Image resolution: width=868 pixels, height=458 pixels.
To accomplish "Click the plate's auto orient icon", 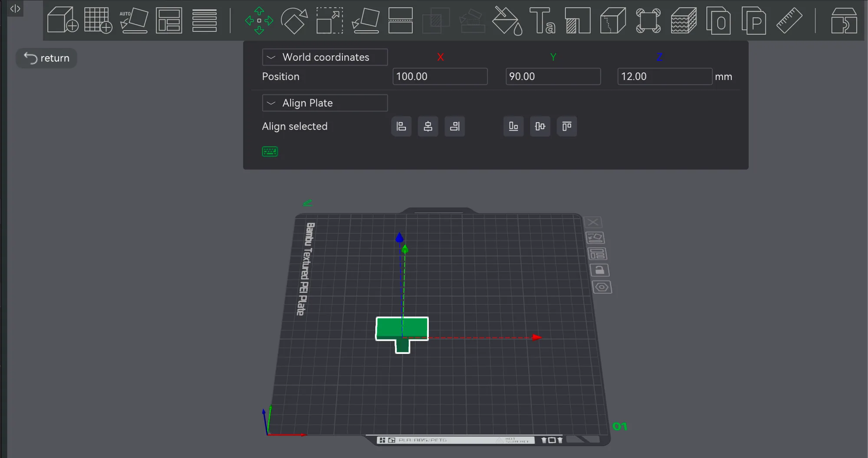I will click(595, 238).
